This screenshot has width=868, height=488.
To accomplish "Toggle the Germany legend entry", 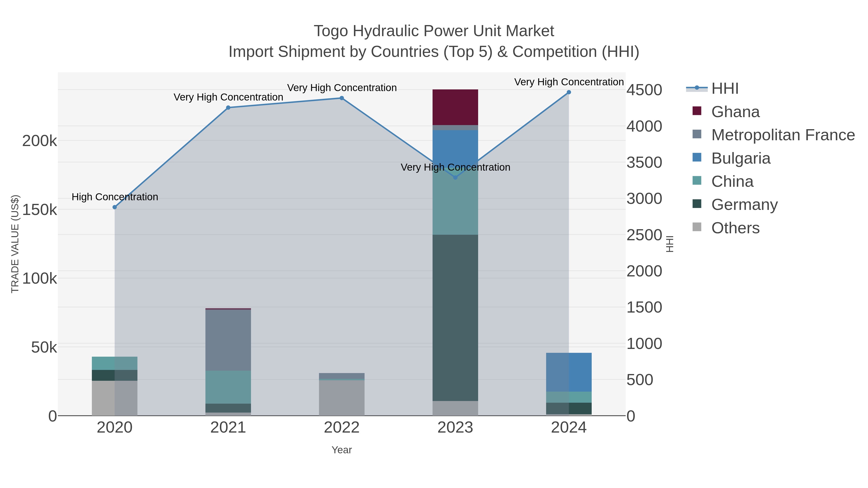I will (x=735, y=204).
